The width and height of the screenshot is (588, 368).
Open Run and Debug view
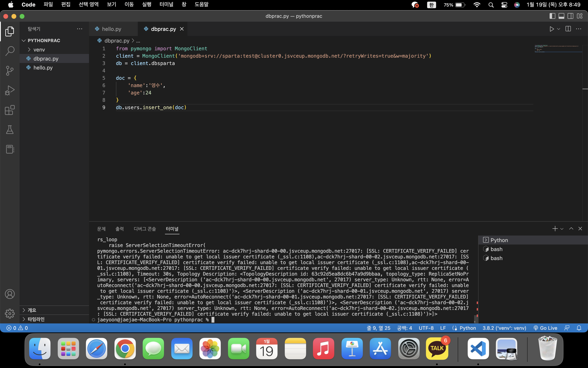pos(10,90)
